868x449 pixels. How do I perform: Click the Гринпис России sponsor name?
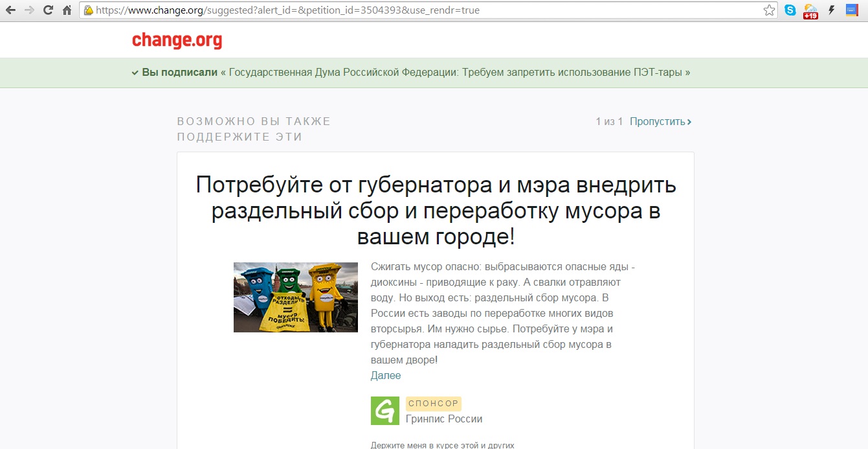point(444,419)
